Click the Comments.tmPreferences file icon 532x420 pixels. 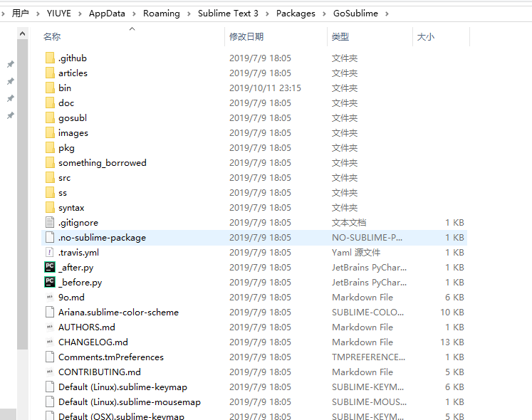point(50,357)
